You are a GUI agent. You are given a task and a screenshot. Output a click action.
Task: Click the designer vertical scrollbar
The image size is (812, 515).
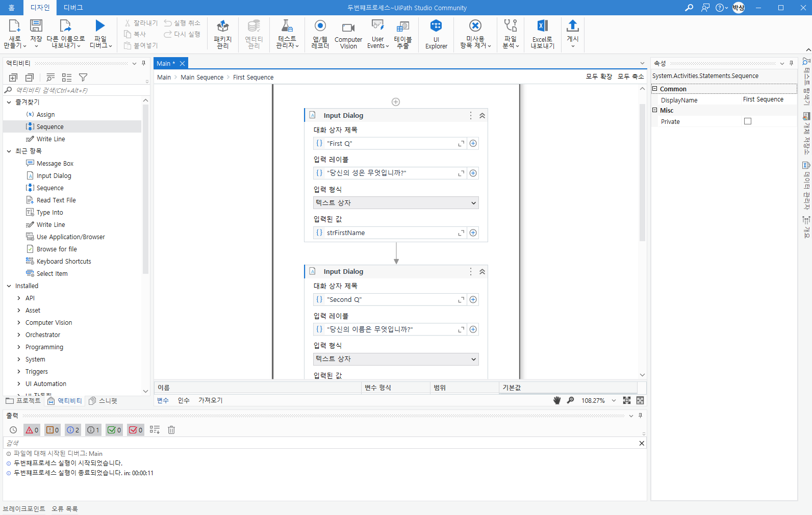642,173
